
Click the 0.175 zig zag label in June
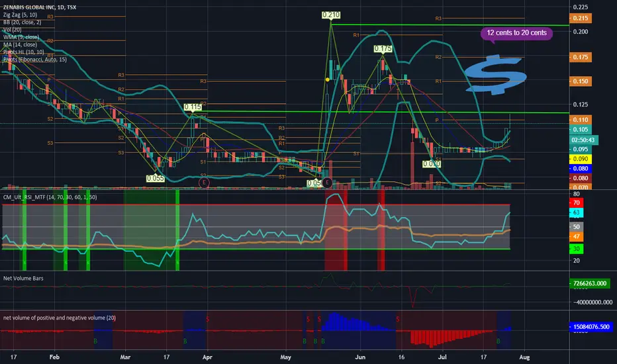click(383, 49)
